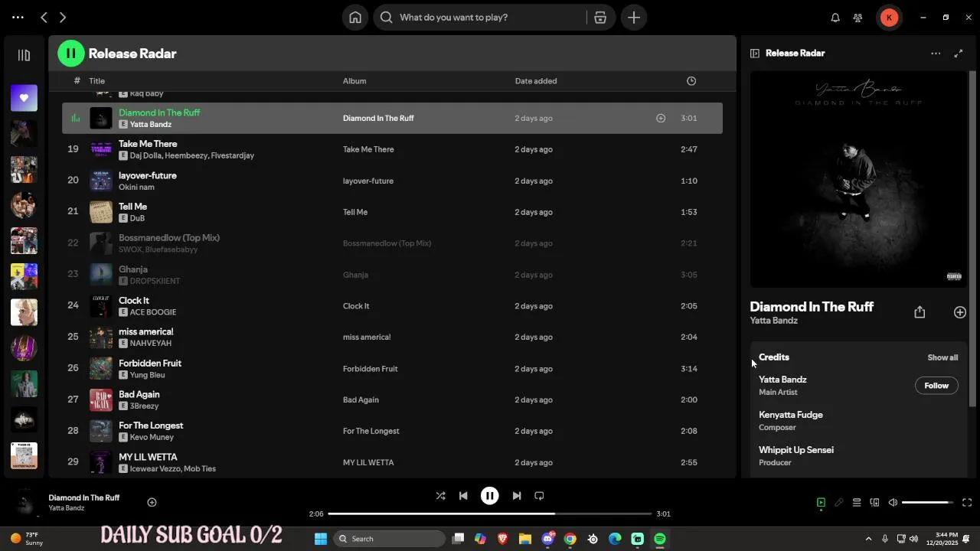Click the Create plus button at top
The height and width of the screenshot is (551, 980).
(634, 18)
